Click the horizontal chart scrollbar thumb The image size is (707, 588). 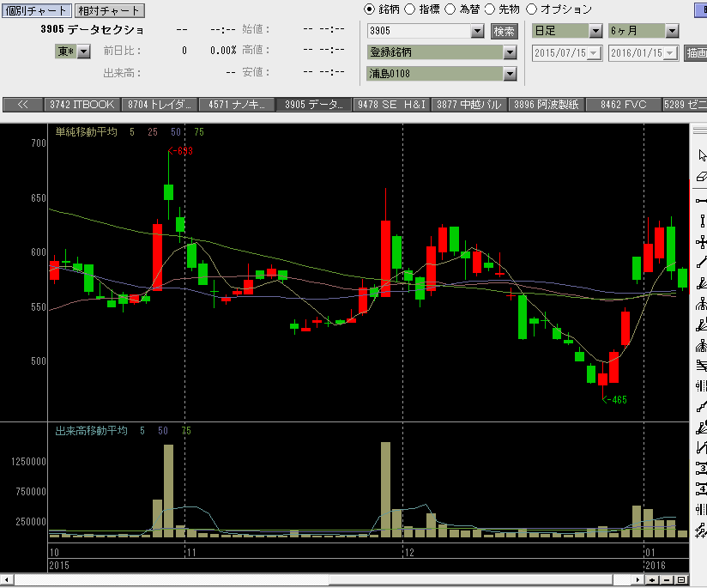pyautogui.click(x=471, y=580)
